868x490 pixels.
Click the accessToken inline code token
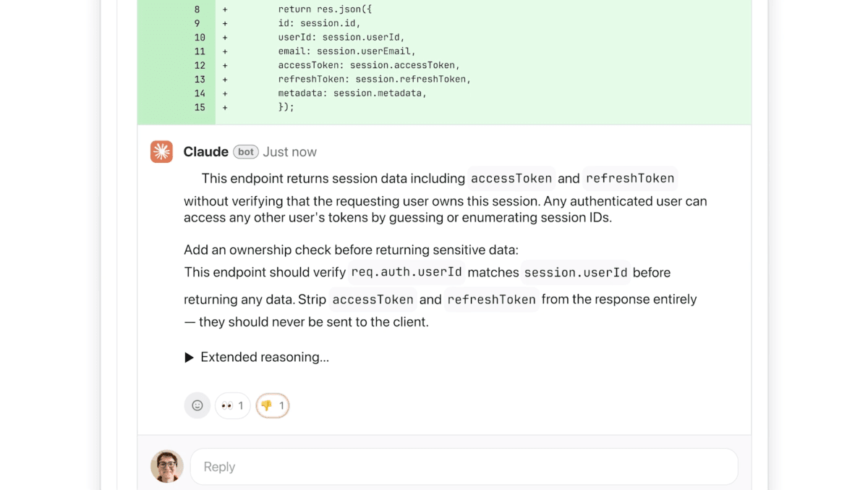pos(511,178)
